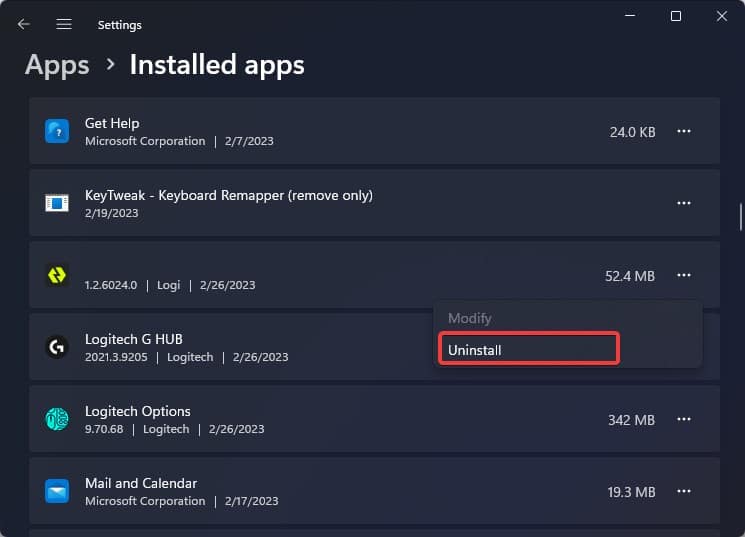Viewport: 745px width, 537px height.
Task: Click the Logitech Options icon
Action: [57, 419]
